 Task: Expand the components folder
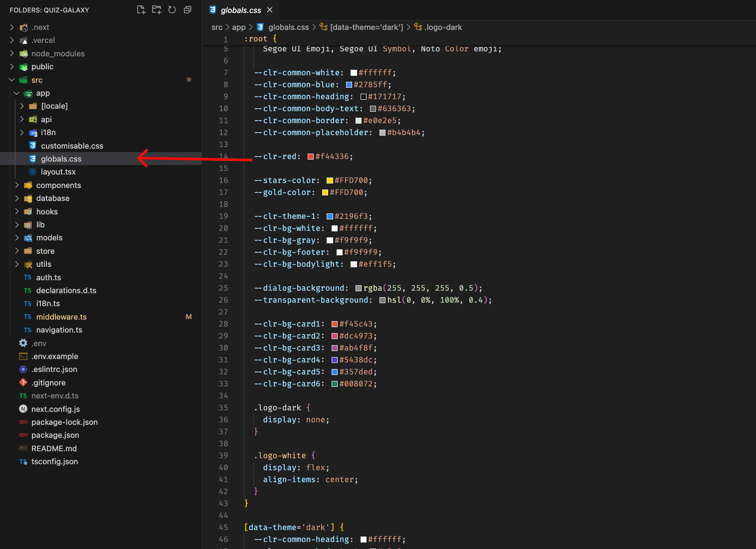tap(16, 185)
